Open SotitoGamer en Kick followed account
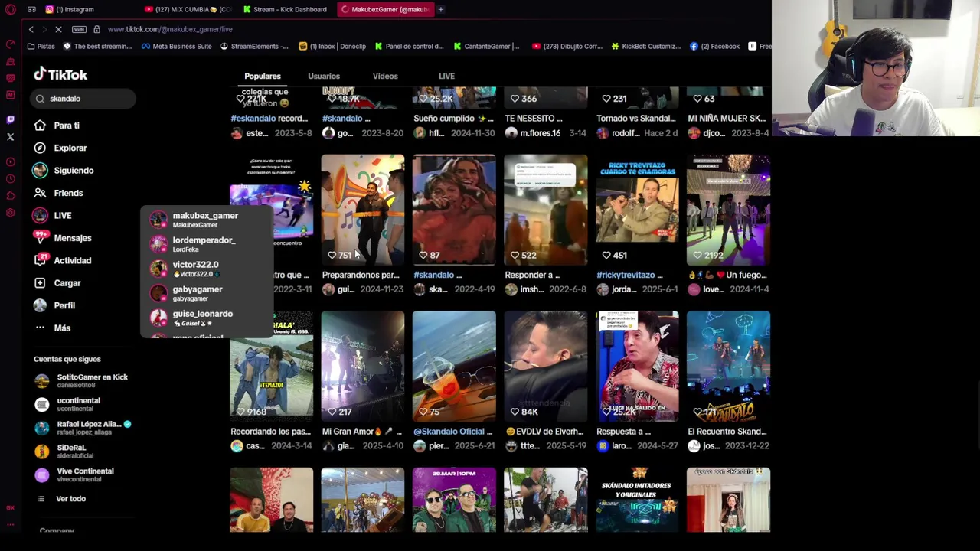 pyautogui.click(x=82, y=380)
